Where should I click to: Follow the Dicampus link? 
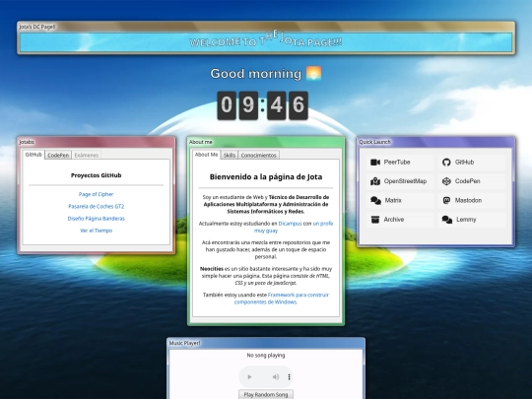[x=290, y=224]
